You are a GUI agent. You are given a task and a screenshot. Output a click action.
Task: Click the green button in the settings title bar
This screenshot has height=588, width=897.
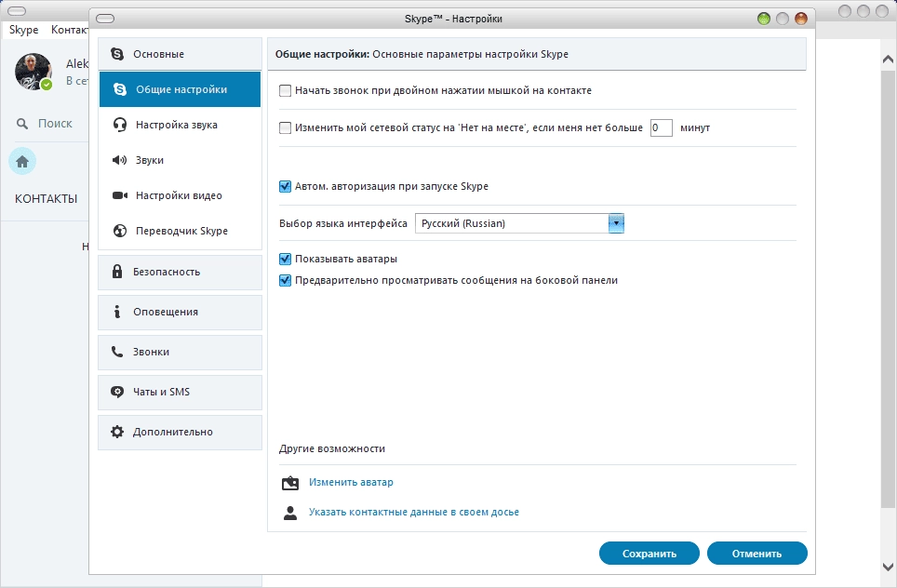[764, 19]
